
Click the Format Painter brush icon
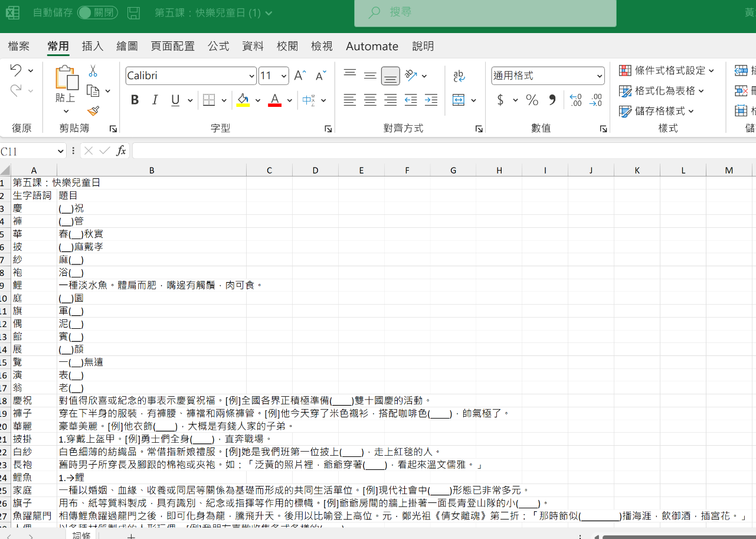pos(93,110)
